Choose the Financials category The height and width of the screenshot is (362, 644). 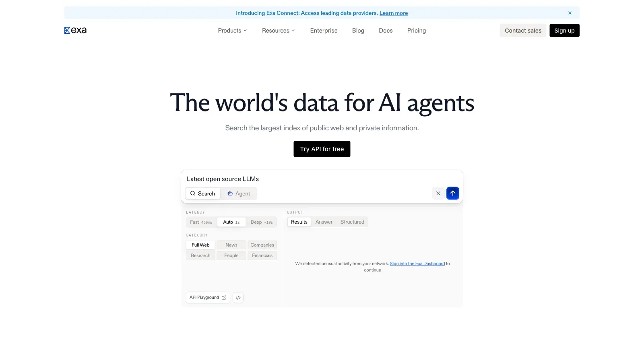[262, 255]
